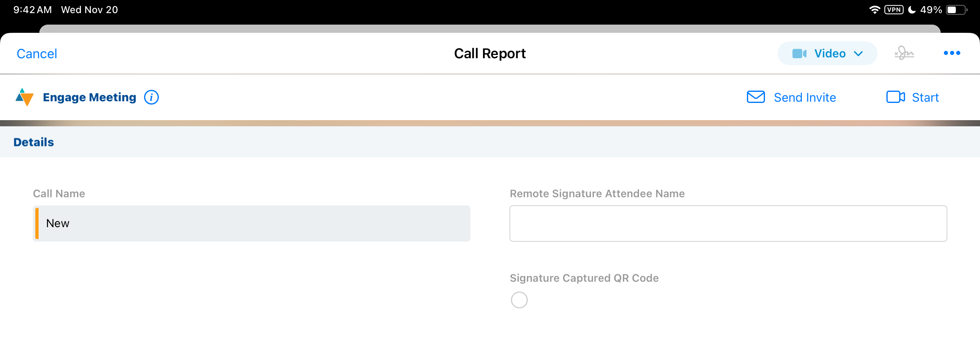The height and width of the screenshot is (342, 980).
Task: Tap Start to begin the meeting
Action: click(925, 98)
